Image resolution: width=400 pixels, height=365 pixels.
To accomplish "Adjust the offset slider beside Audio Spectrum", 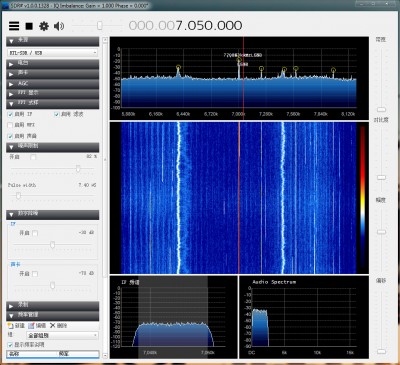I will [x=381, y=351].
